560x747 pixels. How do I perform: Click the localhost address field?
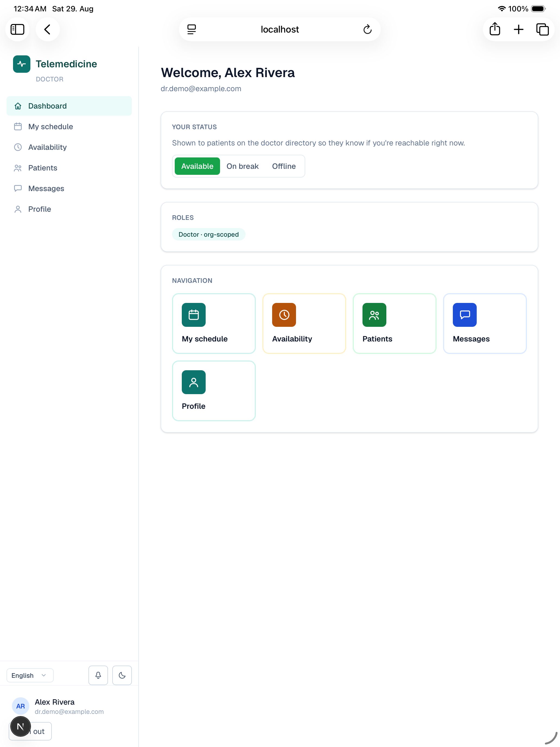point(279,29)
